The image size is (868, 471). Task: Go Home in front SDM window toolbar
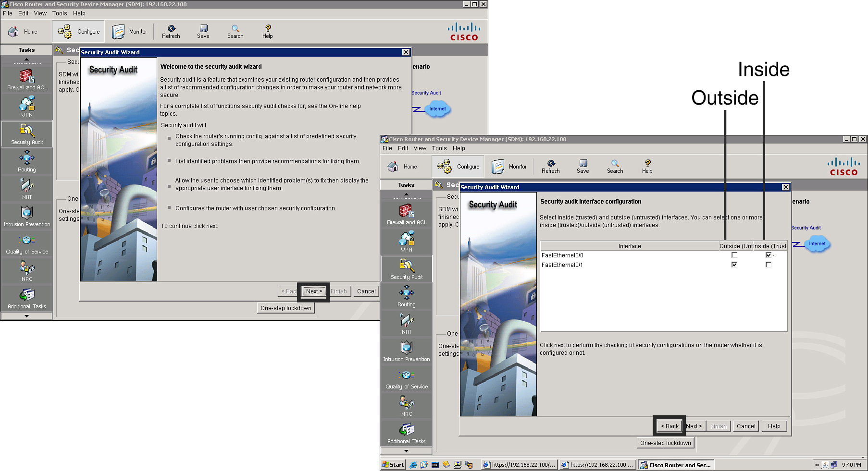tap(403, 167)
